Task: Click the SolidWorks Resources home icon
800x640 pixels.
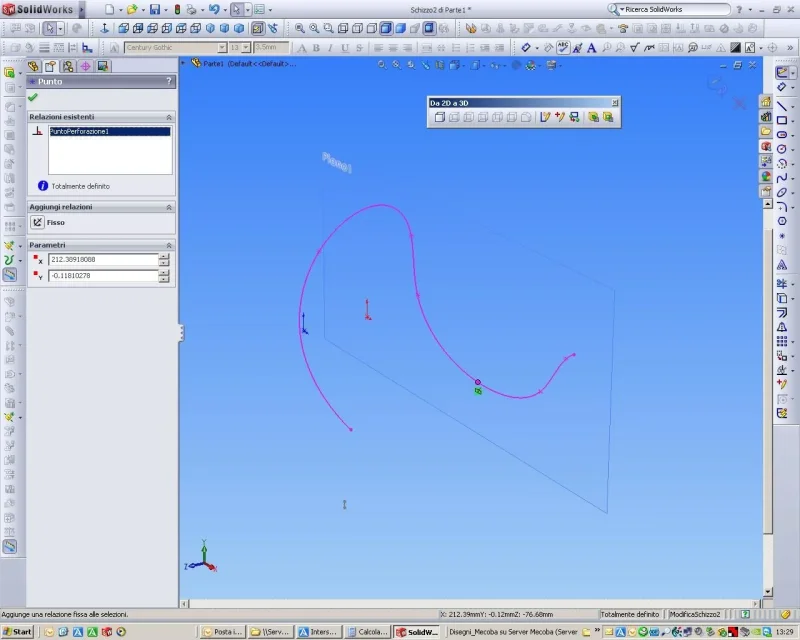Action: pyautogui.click(x=766, y=102)
